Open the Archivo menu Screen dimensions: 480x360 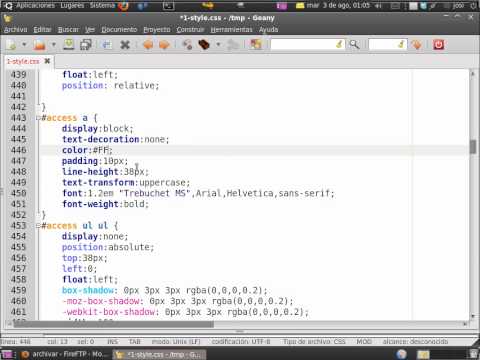click(15, 30)
